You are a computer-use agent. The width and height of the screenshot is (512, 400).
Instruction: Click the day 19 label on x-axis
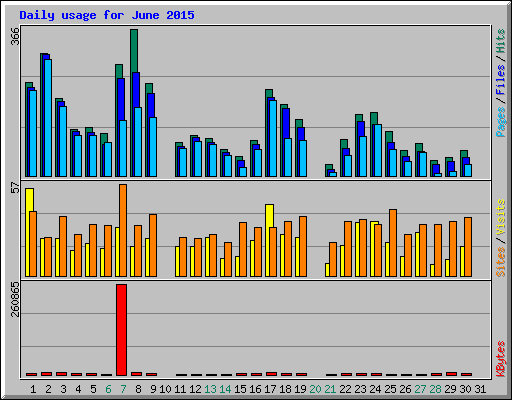coord(300,389)
